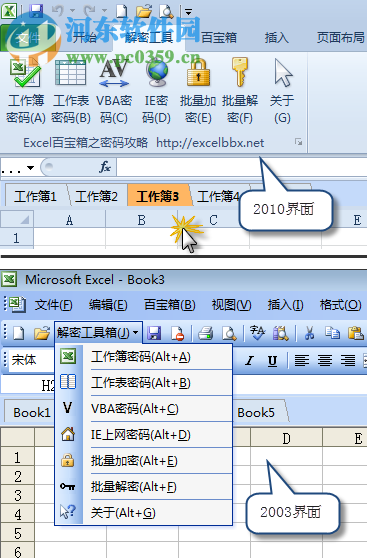Launch VBA密码(C) ribbon tool
The width and height of the screenshot is (367, 558).
[x=114, y=92]
